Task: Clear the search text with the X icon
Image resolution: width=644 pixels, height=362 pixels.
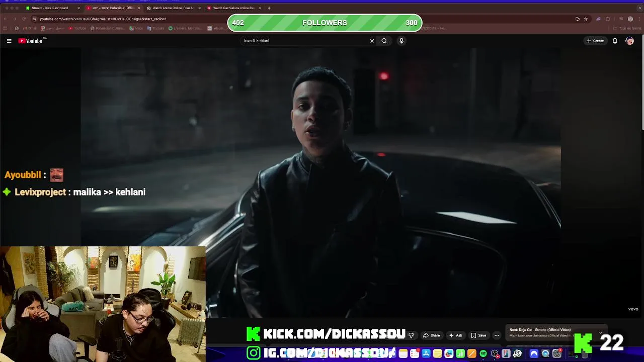Action: [x=372, y=41]
